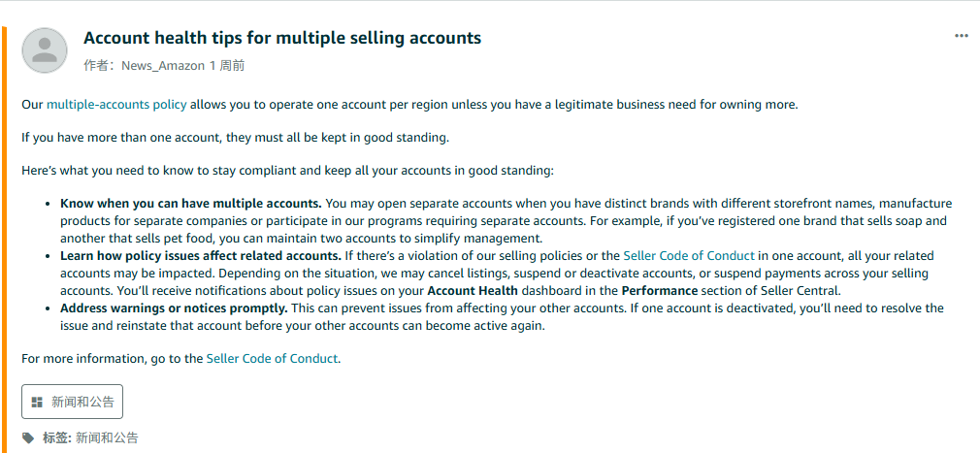Screen dimensions: 980x453
Task: Click the tag icon beside 标签
Action: pos(28,437)
